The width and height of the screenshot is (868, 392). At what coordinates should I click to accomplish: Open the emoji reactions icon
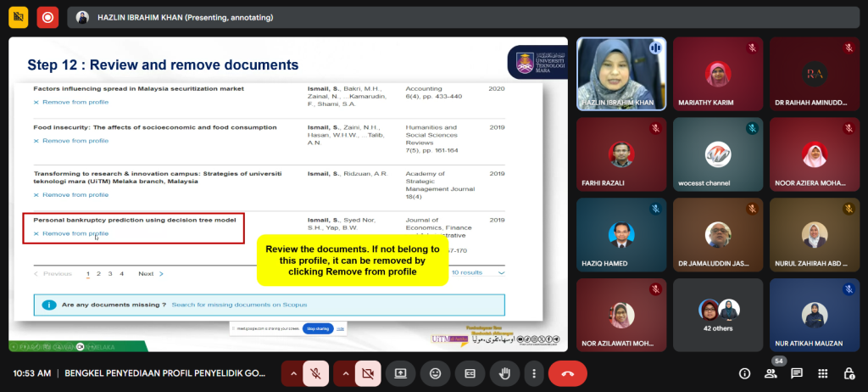pyautogui.click(x=435, y=372)
